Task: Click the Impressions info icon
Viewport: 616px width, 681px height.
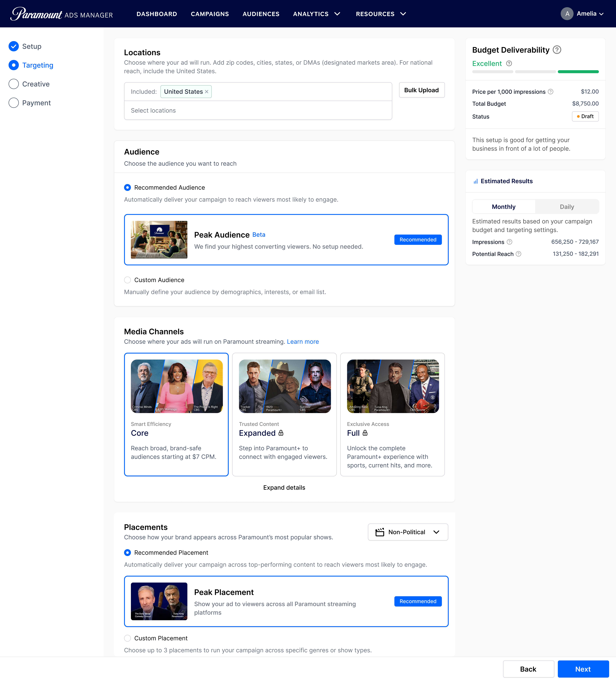Action: coord(510,242)
